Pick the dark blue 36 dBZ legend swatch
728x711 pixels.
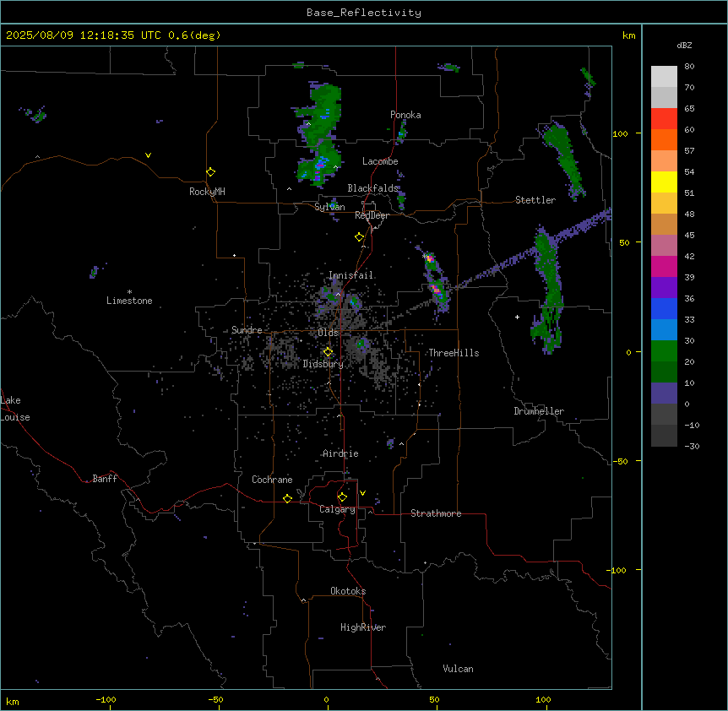coord(664,308)
